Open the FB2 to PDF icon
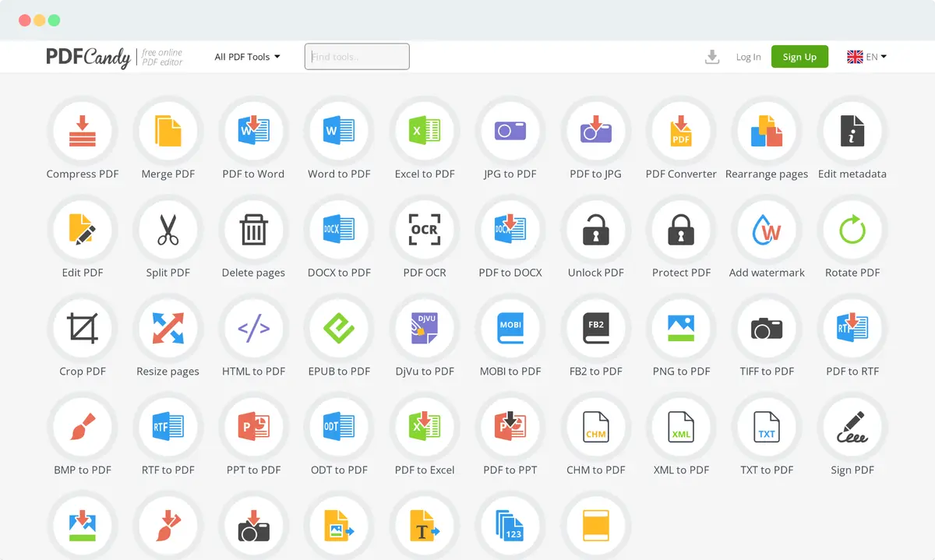This screenshot has height=560, width=935. coord(596,328)
